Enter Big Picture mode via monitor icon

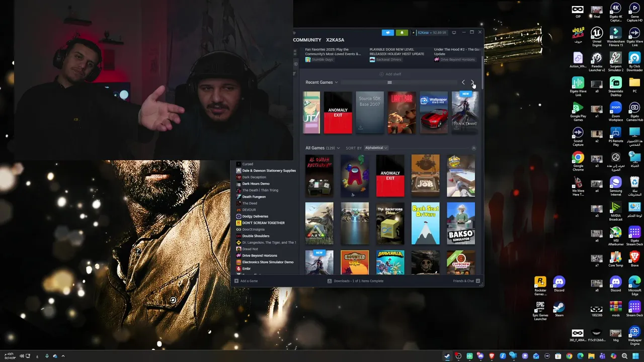pos(454,33)
